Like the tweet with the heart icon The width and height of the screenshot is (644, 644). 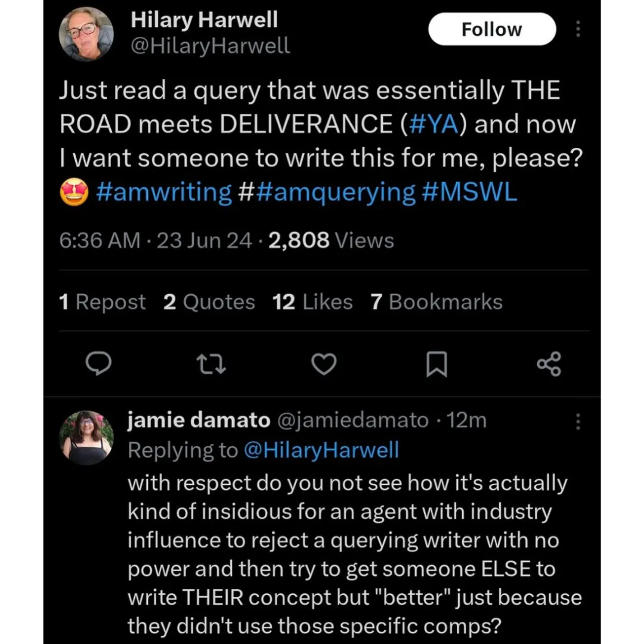(324, 364)
